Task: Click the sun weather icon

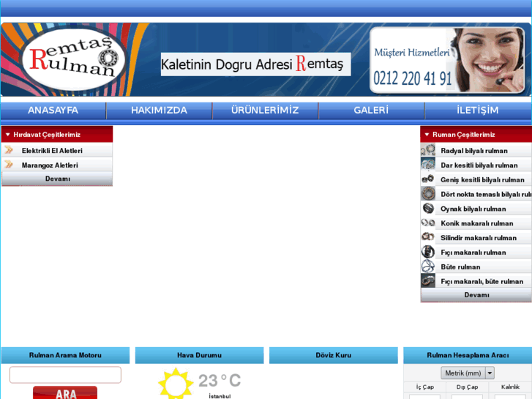Action: pos(176,384)
